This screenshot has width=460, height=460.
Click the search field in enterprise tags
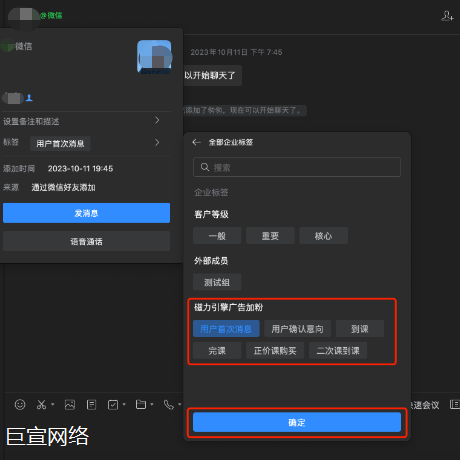(x=297, y=167)
